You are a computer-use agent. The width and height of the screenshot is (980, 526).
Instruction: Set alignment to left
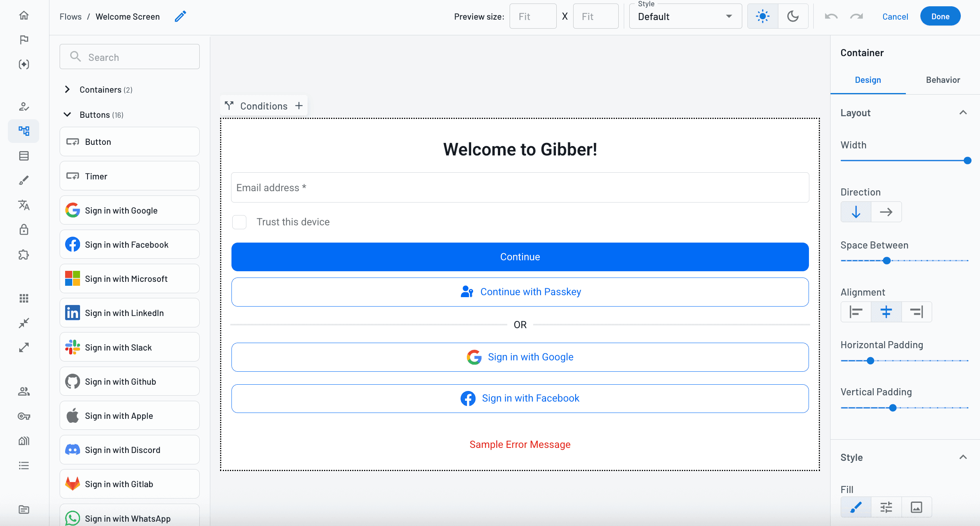[x=856, y=312]
